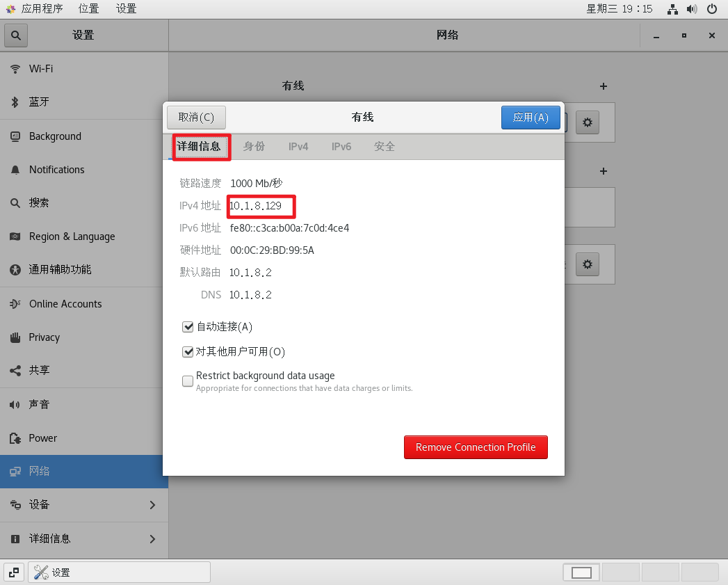Viewport: 728px width, 585px height.
Task: Click the volume icon in the top bar
Action: [x=692, y=9]
